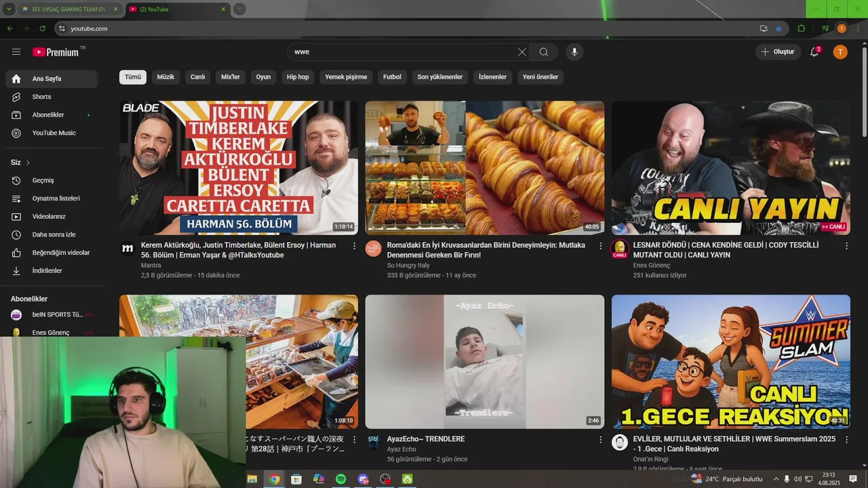This screenshot has width=868, height=488.
Task: Open options menu for WWE Summerslam video
Action: (x=846, y=440)
